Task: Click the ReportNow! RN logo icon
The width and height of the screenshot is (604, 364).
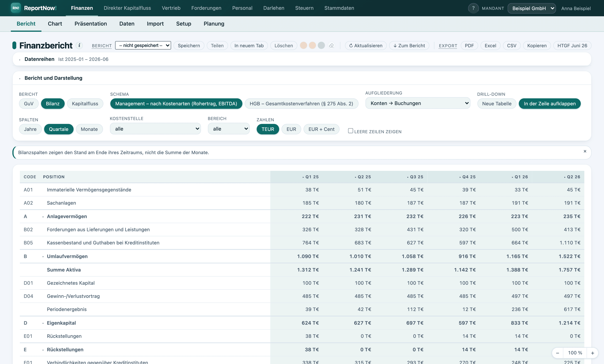Action: [16, 8]
